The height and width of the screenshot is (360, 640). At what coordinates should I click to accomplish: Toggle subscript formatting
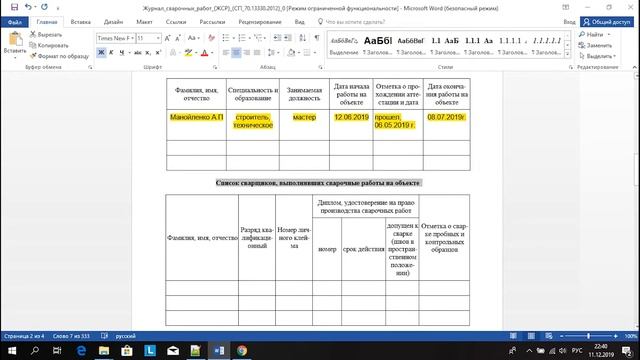148,53
